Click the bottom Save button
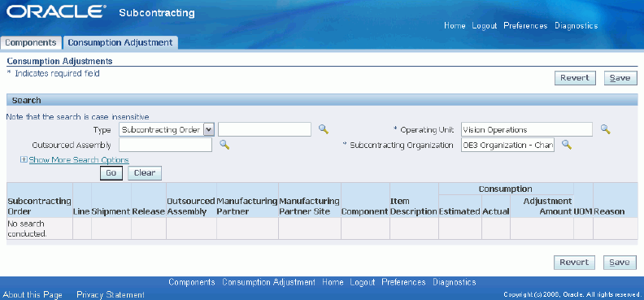Screen dimensions: 644x300 [x=620, y=263]
